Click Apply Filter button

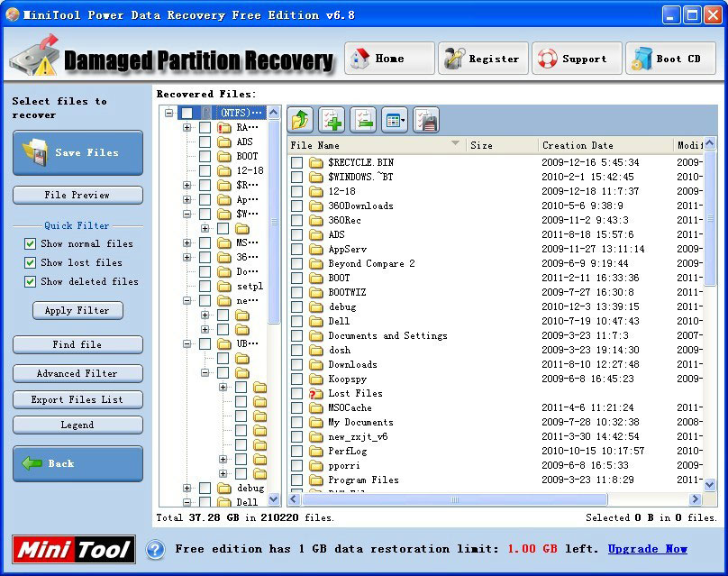point(78,311)
